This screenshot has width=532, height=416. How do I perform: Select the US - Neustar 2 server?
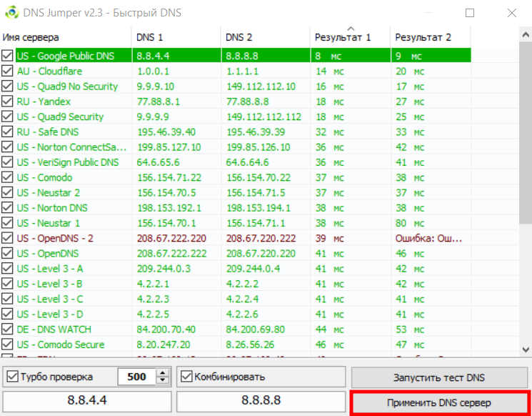[x=48, y=192]
